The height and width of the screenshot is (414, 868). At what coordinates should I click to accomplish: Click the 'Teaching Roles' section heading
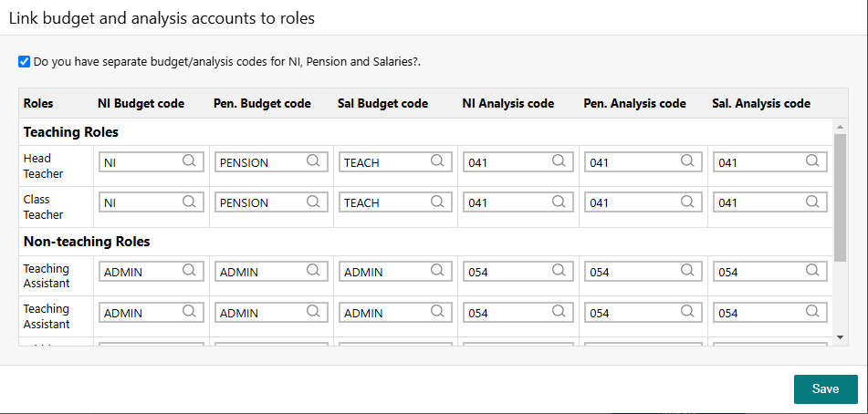point(71,132)
